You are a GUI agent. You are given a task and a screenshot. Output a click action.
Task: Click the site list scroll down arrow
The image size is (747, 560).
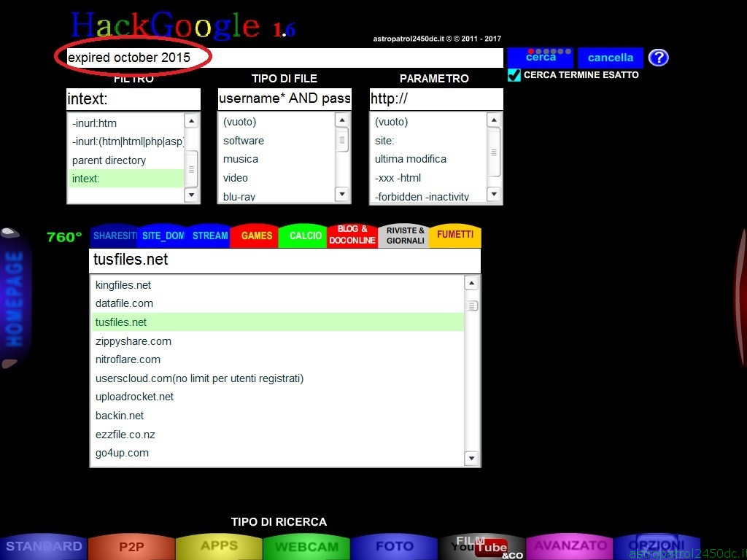(x=471, y=458)
